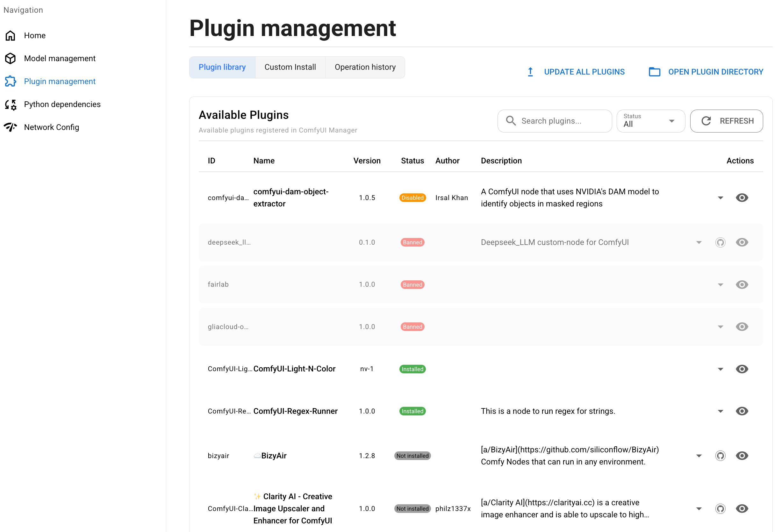Screen dimensions: 781x532
Task: View the Clarity AI plugin details eye icon
Action: pos(742,508)
